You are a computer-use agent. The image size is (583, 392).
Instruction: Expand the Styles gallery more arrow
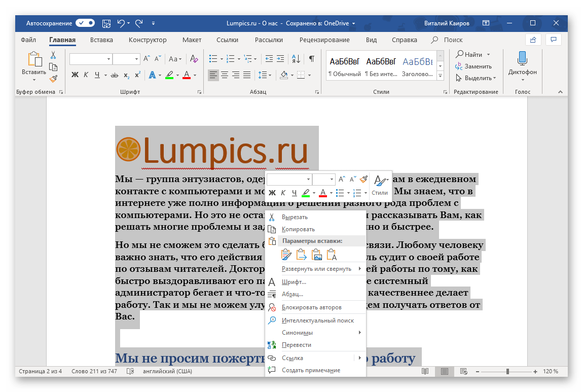[x=440, y=76]
